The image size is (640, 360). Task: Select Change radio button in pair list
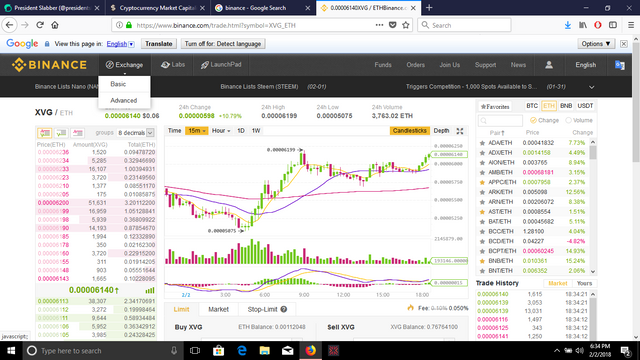click(x=533, y=120)
